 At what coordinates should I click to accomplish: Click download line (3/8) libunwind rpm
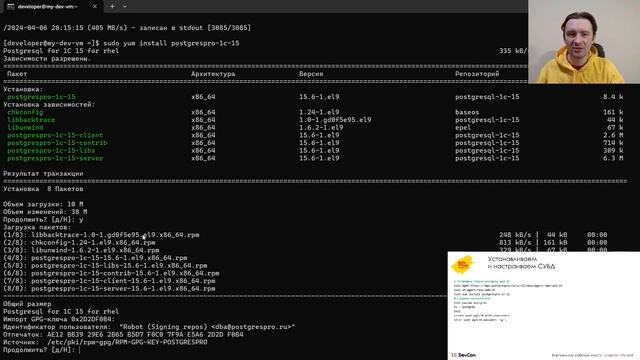pyautogui.click(x=81, y=250)
